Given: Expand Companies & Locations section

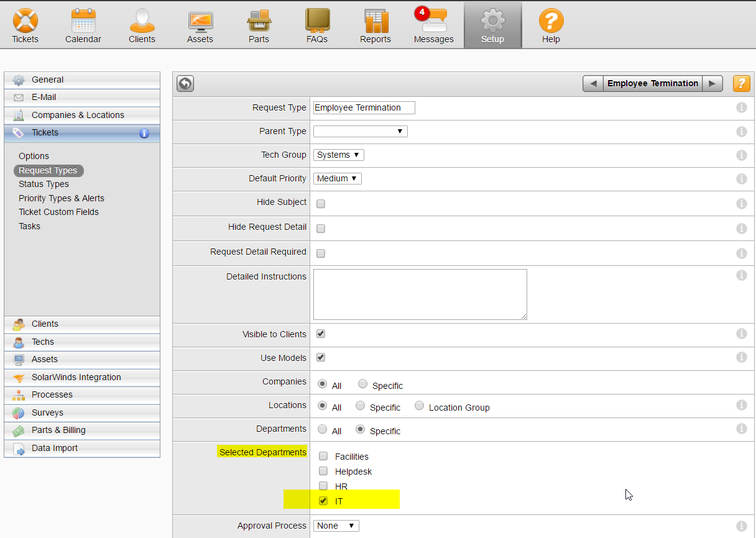Looking at the screenshot, I should coord(82,115).
